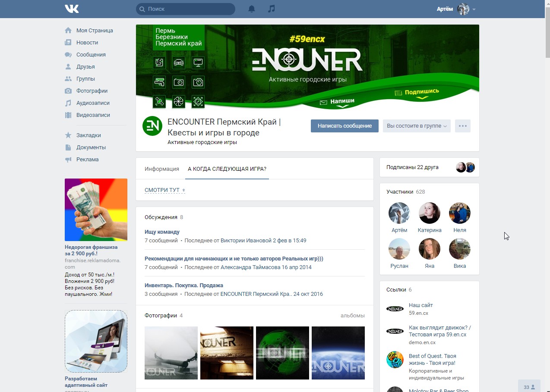Click the Best of Quest cube icon
Screen dimensions: 550x392
click(x=395, y=360)
